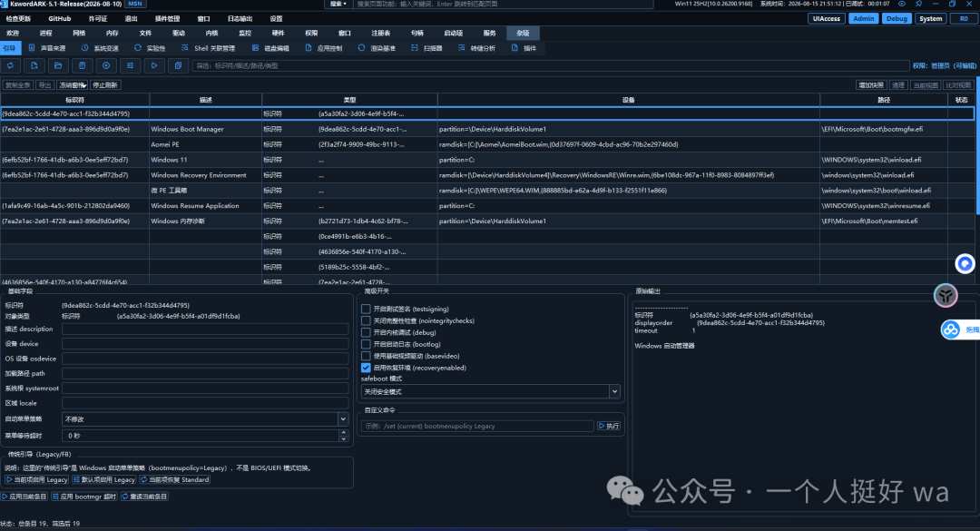This screenshot has width=980, height=531.
Task: Select the Aomei PE table row
Action: click(487, 144)
